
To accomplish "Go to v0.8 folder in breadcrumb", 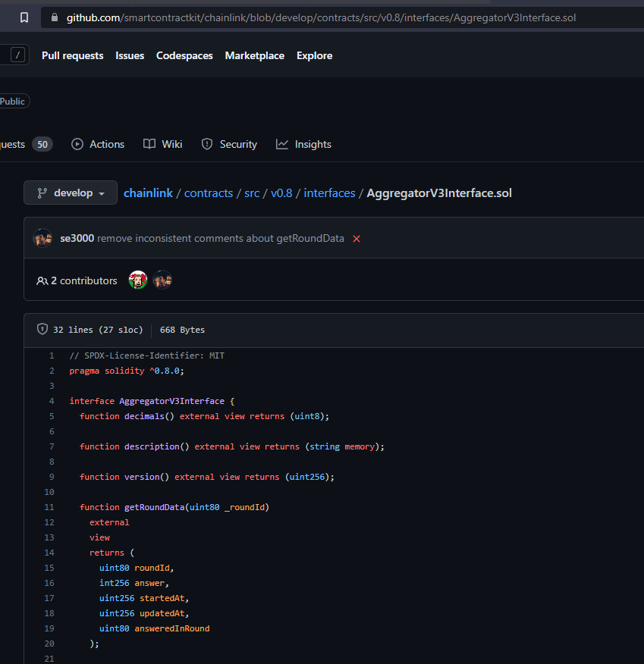I will 281,193.
